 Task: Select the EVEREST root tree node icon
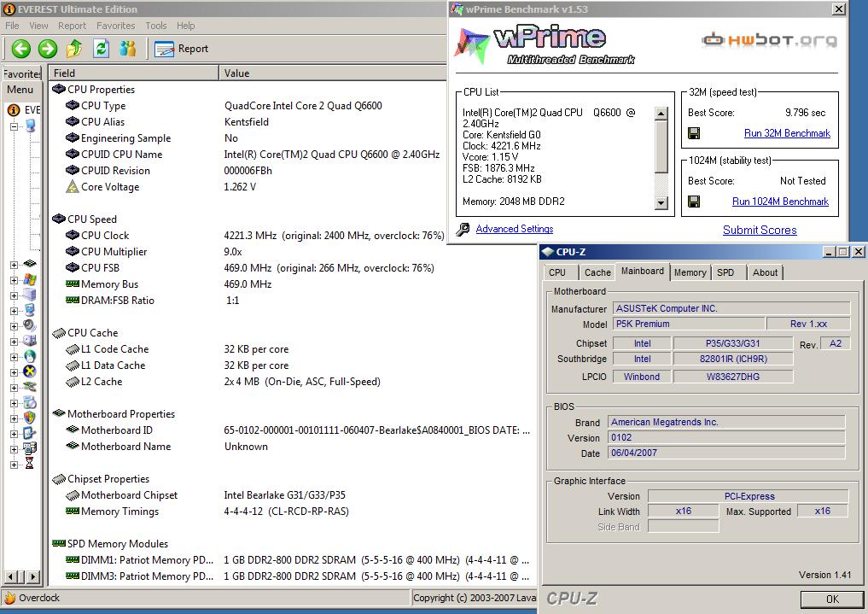[14, 110]
